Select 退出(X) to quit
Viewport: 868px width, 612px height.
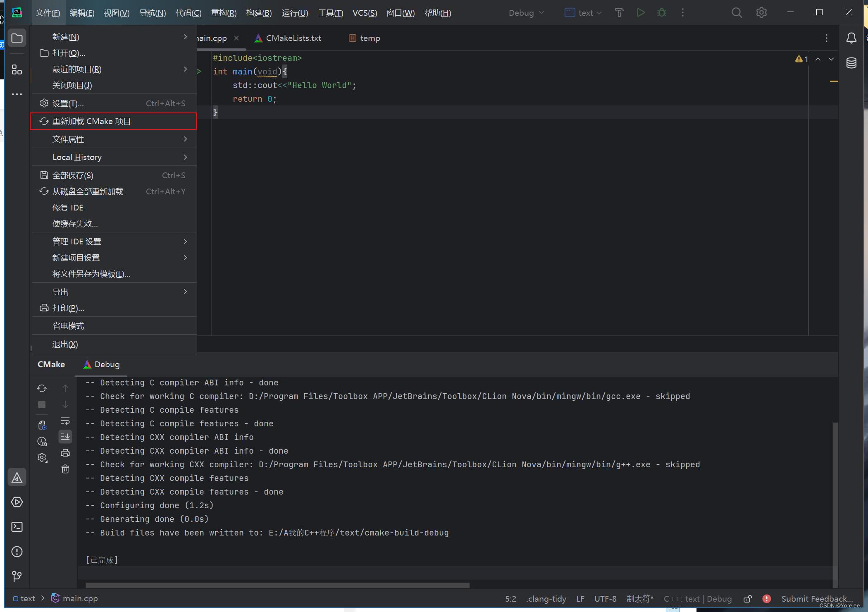114,344
